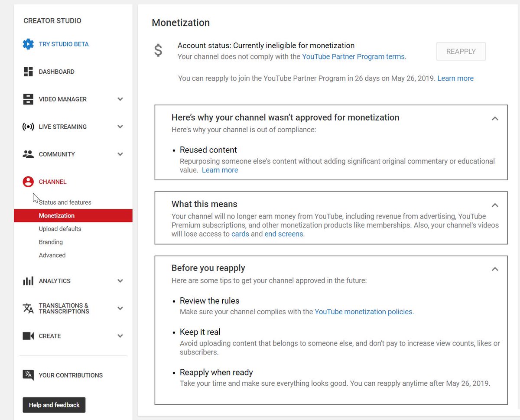Click the Live Streaming broadcast icon
Screen dimensions: 520x420
[28, 127]
